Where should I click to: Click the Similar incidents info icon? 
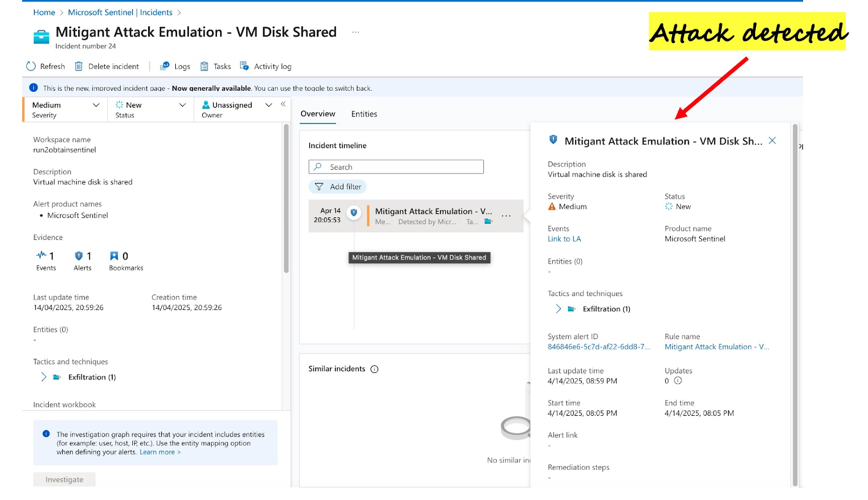pos(374,369)
